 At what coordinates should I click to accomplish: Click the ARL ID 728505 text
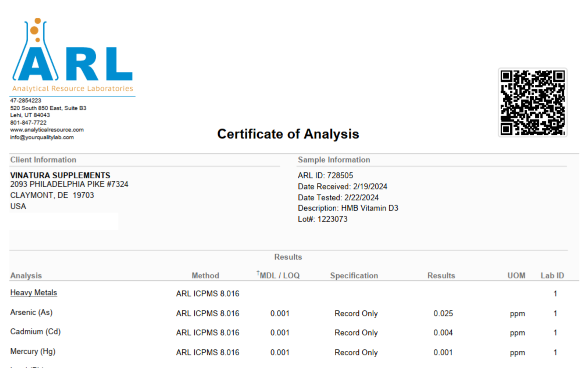325,176
